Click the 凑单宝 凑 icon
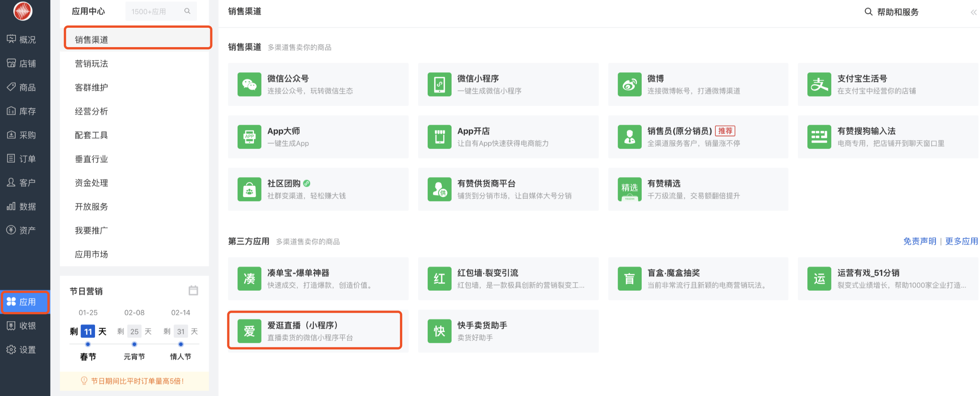Screen dimensions: 980x396 pos(249,279)
